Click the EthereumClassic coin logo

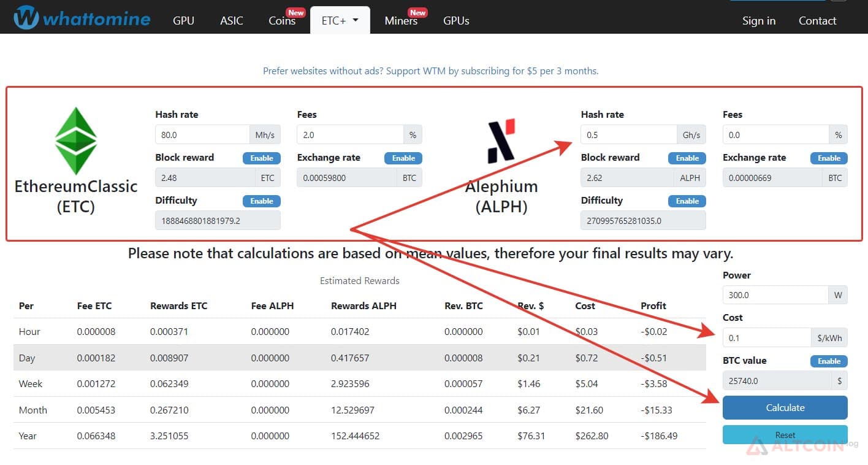[x=76, y=140]
